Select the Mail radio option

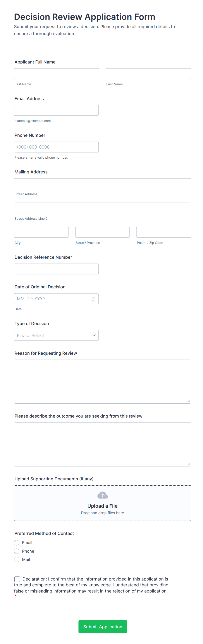(17, 560)
